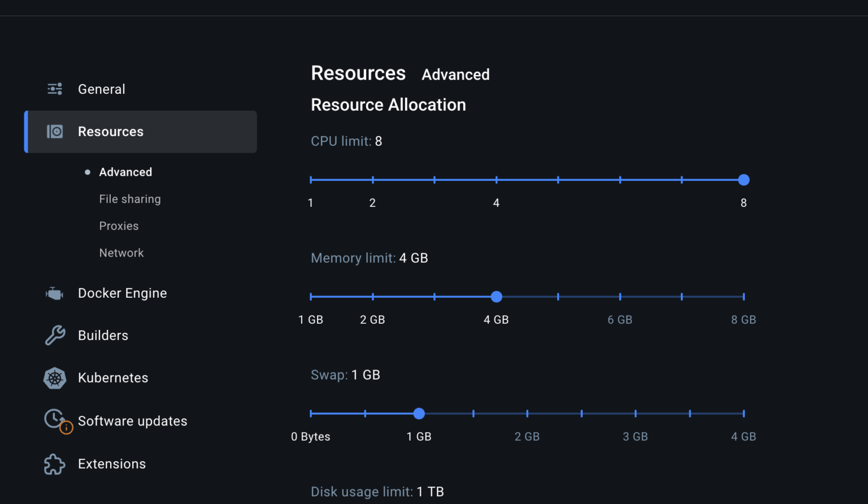Click the 8 GB memory tick mark

click(x=743, y=296)
